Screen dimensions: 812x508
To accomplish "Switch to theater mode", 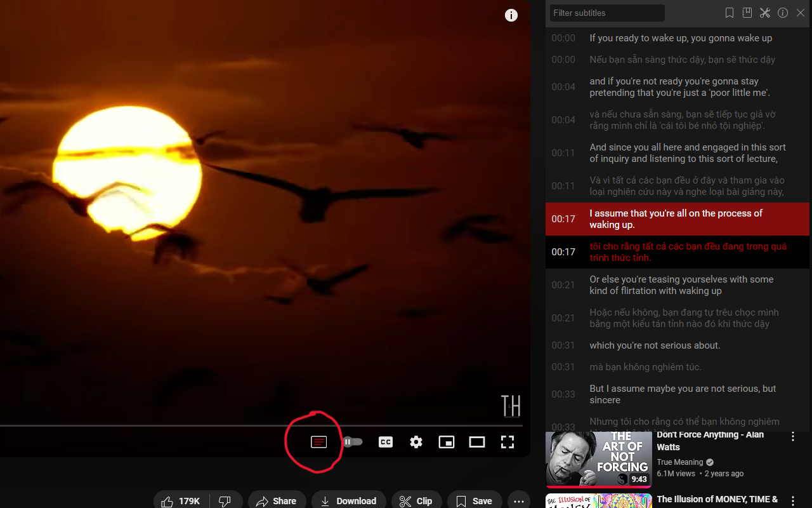I will click(x=477, y=441).
